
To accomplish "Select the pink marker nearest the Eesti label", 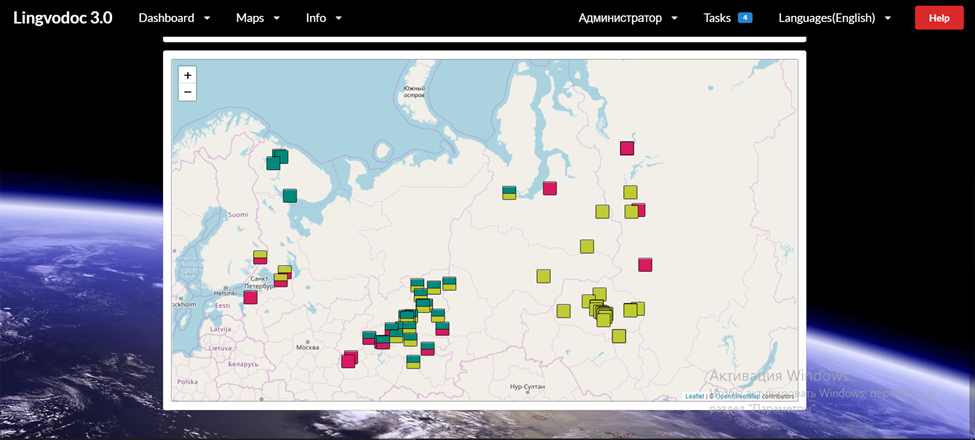I will pos(250,297).
